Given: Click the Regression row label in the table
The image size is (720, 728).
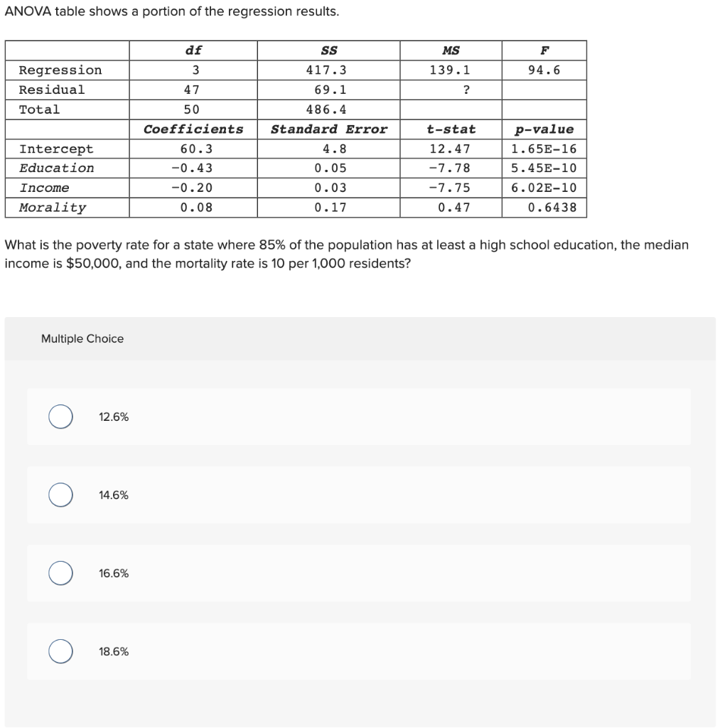Looking at the screenshot, I should pyautogui.click(x=60, y=70).
